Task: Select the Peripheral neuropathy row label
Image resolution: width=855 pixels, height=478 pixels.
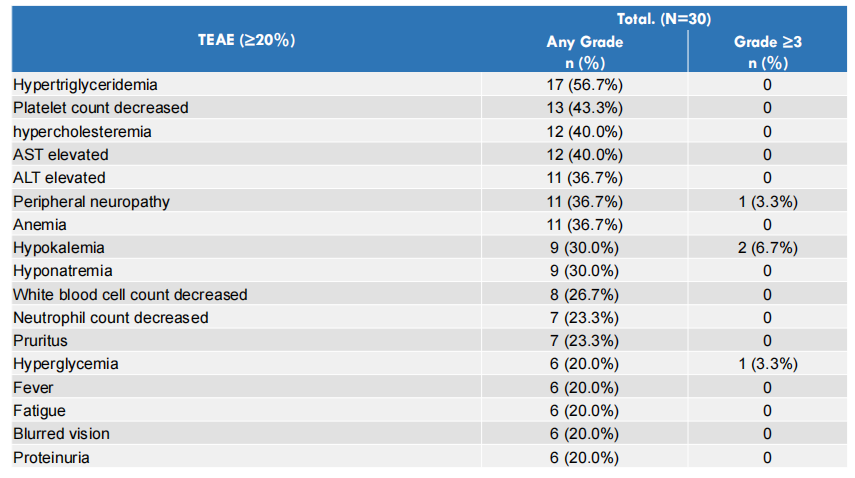Action: tap(91, 201)
